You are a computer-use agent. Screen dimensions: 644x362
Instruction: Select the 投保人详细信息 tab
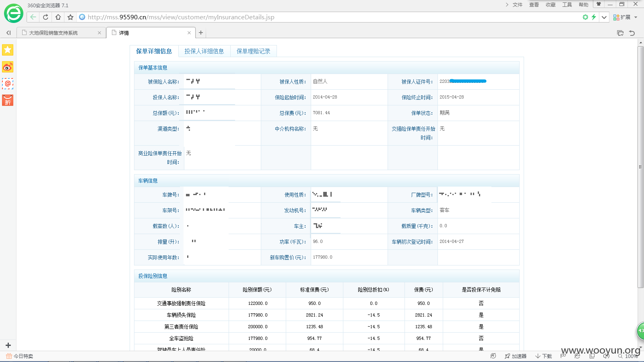coord(204,51)
